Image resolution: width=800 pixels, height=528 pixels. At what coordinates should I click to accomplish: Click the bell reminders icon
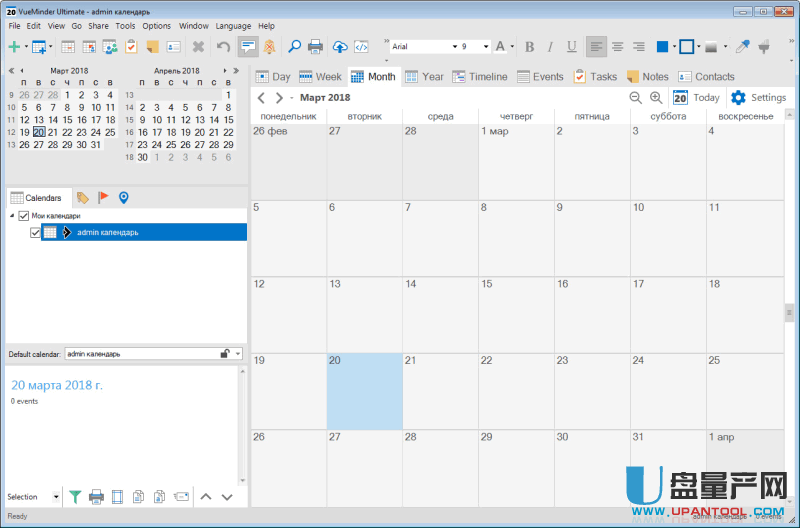[270, 47]
